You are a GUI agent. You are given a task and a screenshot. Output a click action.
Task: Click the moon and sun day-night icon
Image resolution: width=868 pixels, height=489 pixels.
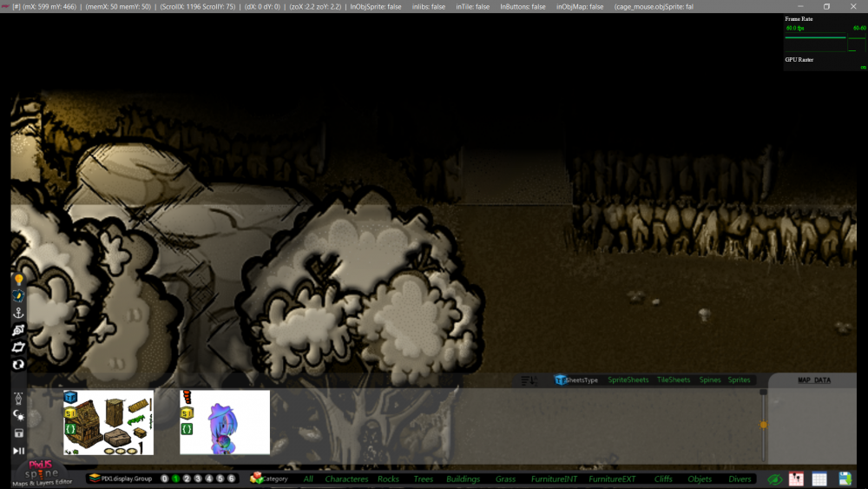18,415
